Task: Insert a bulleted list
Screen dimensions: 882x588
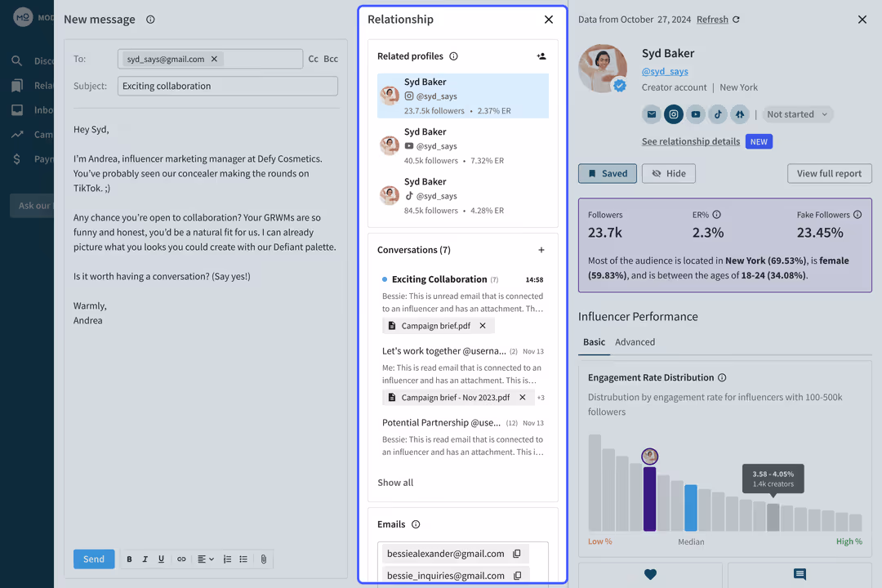Action: pos(243,559)
